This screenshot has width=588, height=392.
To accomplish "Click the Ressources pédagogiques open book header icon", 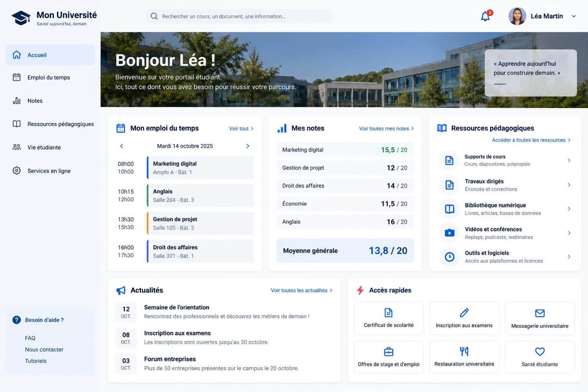I will coord(442,128).
